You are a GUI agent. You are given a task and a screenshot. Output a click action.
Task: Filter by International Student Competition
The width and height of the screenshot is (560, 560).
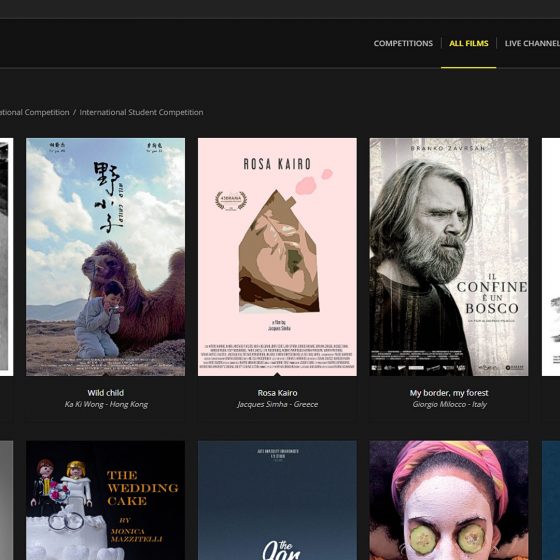[x=141, y=112]
